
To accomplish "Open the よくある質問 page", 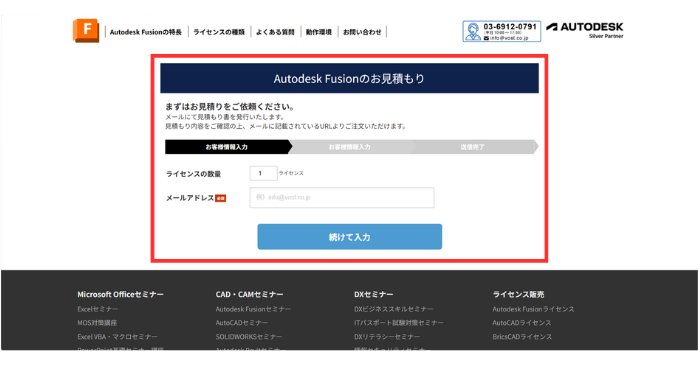I will [x=275, y=32].
